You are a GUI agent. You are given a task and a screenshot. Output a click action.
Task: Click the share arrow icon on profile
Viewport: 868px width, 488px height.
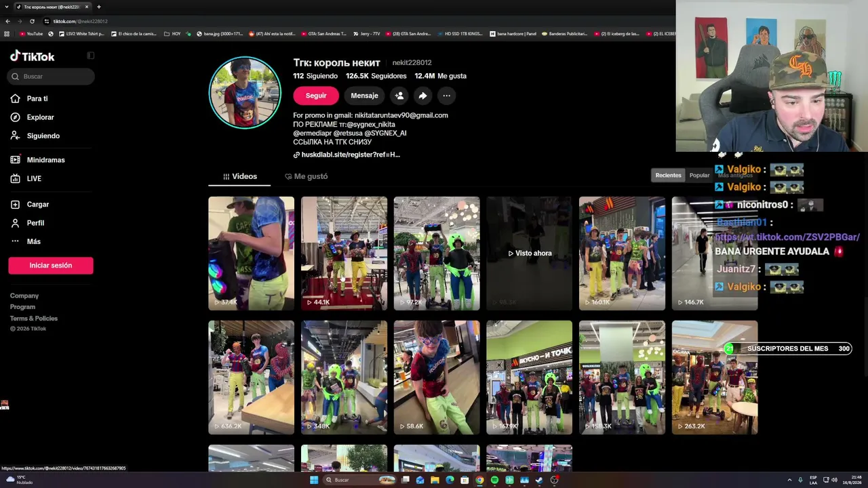coord(422,96)
